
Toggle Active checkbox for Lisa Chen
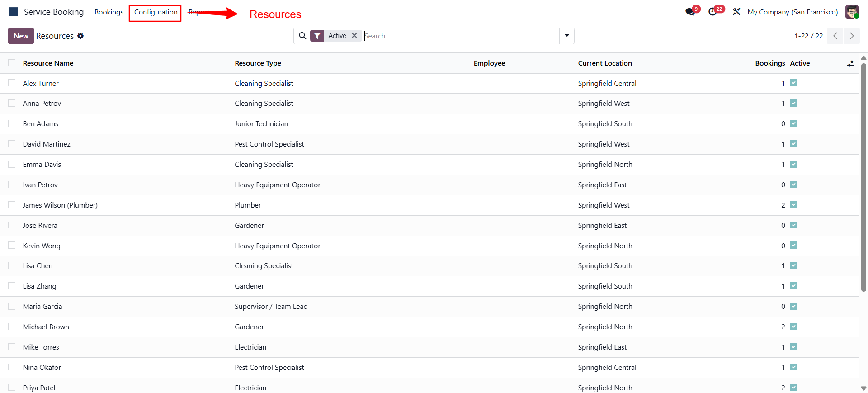pyautogui.click(x=793, y=265)
